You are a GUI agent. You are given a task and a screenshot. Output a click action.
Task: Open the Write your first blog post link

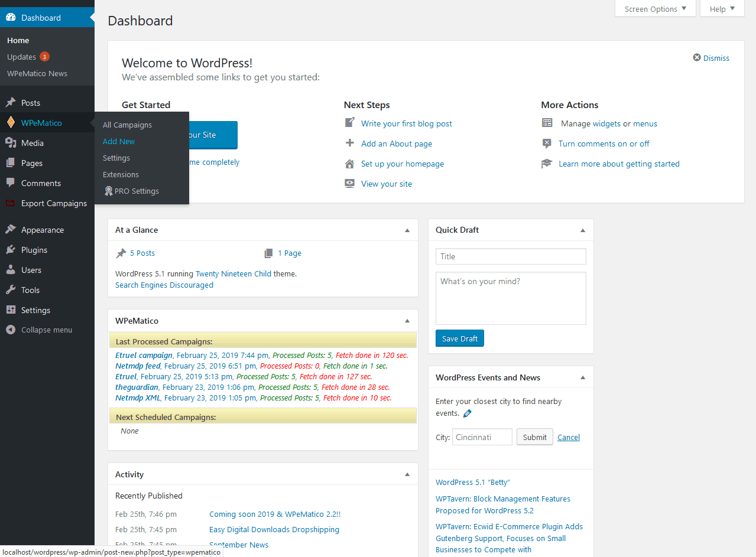[x=406, y=123]
